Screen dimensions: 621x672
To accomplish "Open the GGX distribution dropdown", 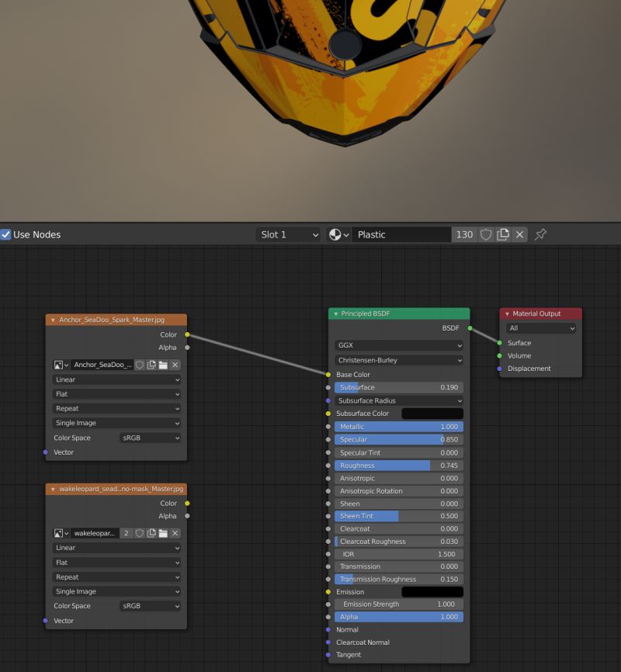I will coord(398,345).
